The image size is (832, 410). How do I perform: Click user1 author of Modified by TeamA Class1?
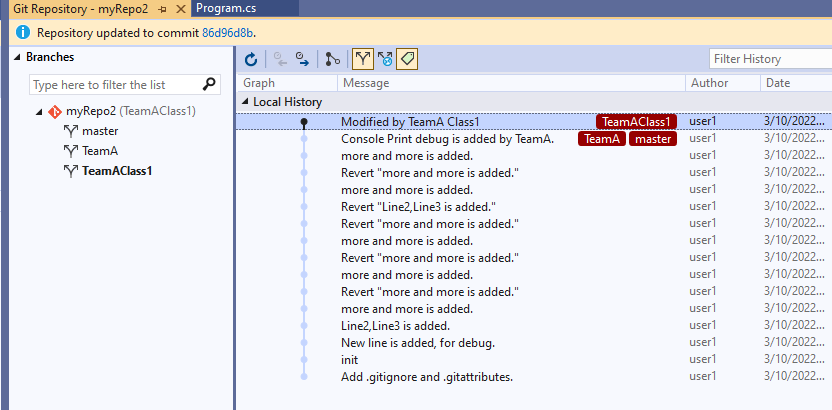pyautogui.click(x=703, y=121)
